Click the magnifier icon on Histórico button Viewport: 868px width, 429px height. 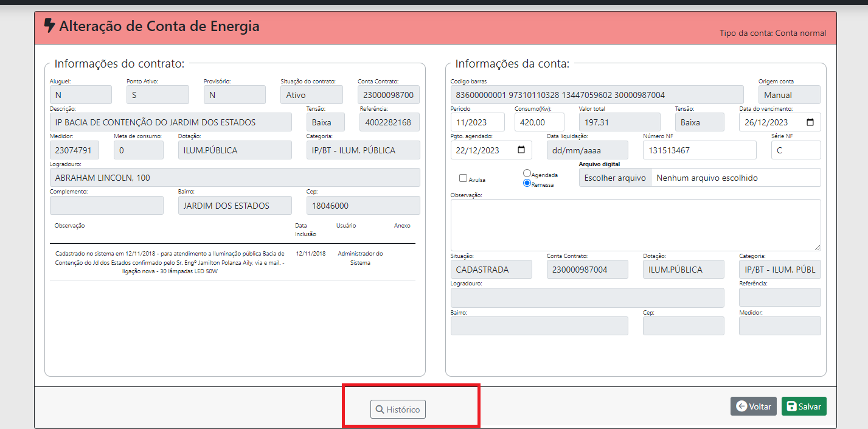[x=380, y=410]
